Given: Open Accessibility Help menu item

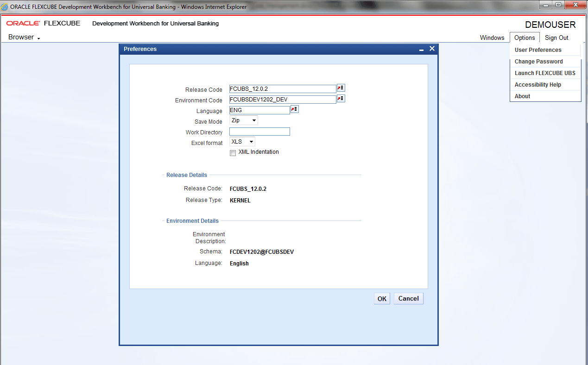Looking at the screenshot, I should coord(545,85).
